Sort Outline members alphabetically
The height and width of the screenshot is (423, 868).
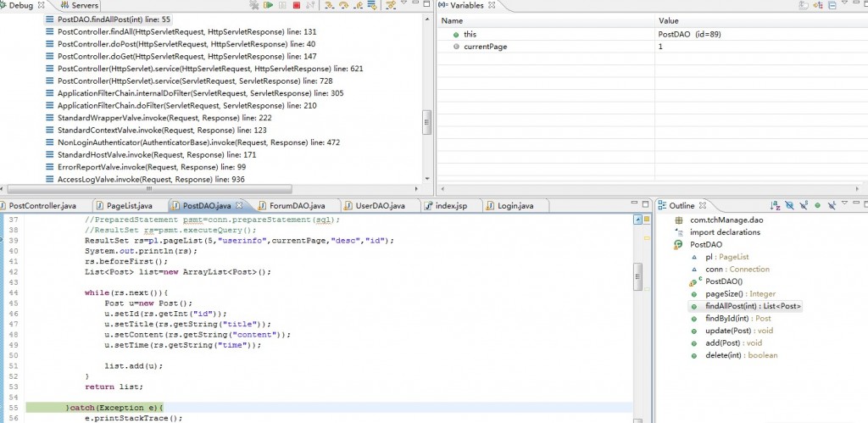[775, 205]
